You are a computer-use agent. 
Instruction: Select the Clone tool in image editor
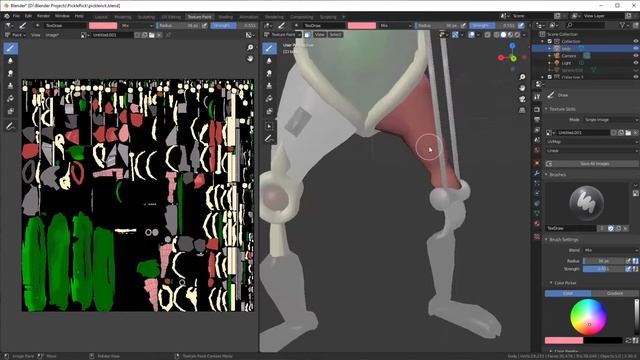pyautogui.click(x=10, y=86)
